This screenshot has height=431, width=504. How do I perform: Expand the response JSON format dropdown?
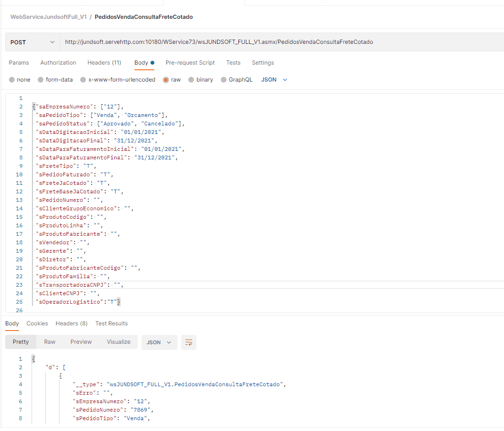coord(159,342)
